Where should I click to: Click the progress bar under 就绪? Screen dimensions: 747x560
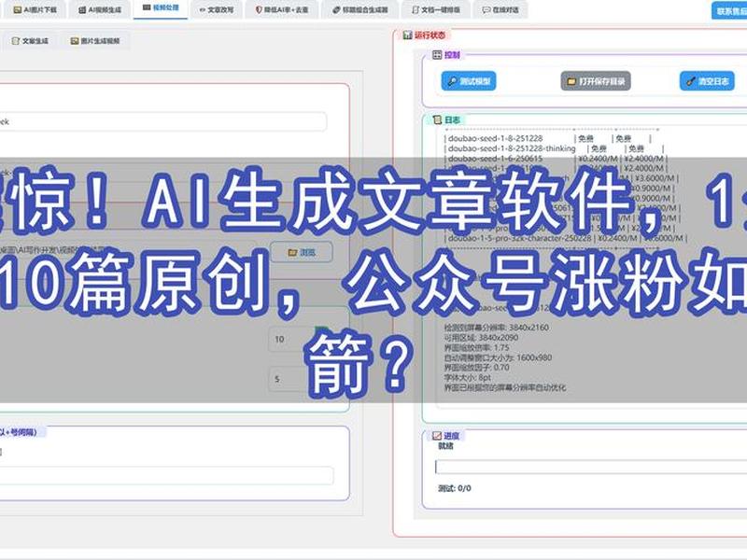591,468
